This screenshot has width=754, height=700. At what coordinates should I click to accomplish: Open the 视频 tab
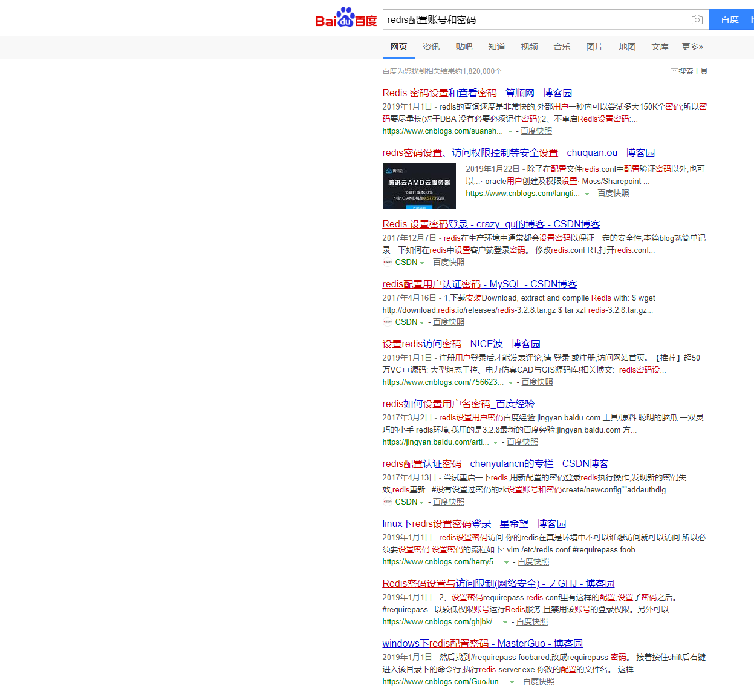click(529, 47)
